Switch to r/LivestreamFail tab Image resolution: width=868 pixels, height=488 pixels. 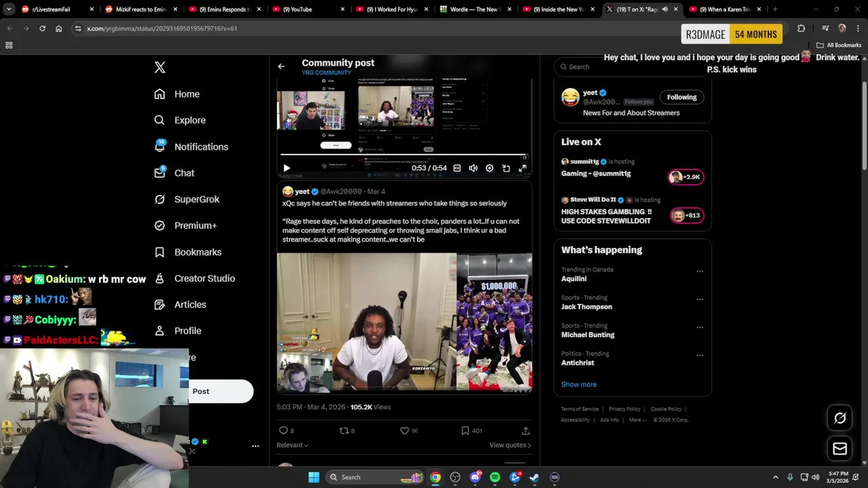pyautogui.click(x=57, y=9)
